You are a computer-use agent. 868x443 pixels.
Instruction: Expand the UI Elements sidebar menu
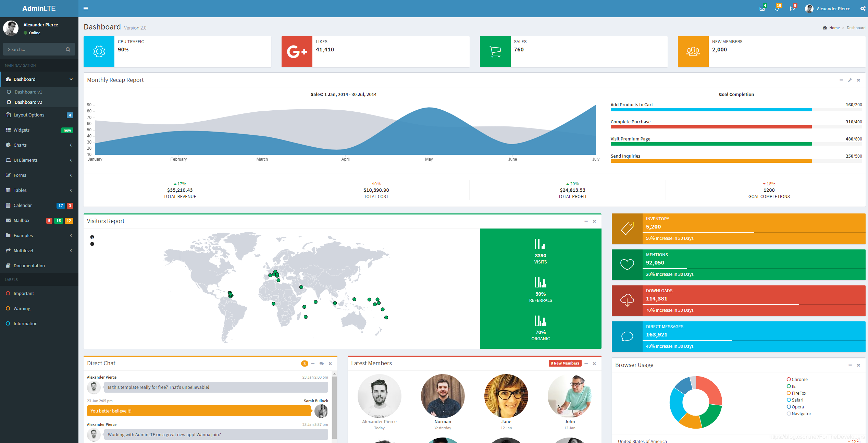pyautogui.click(x=25, y=160)
